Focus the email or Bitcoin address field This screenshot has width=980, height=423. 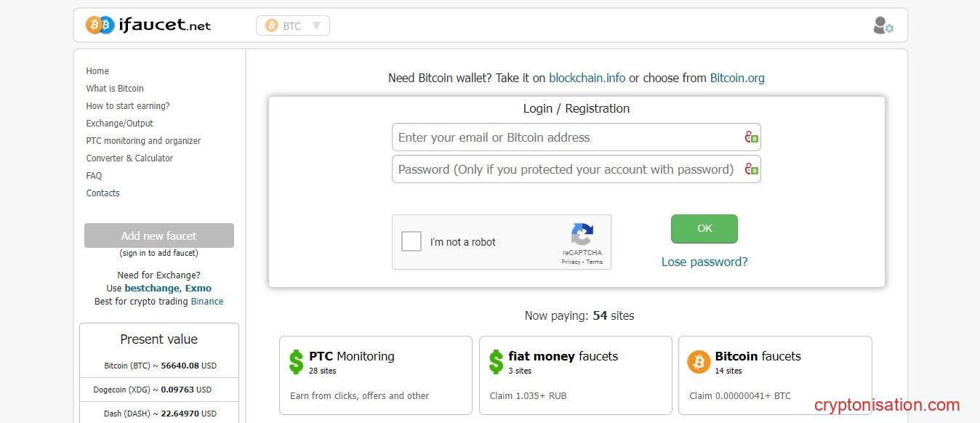click(x=567, y=137)
